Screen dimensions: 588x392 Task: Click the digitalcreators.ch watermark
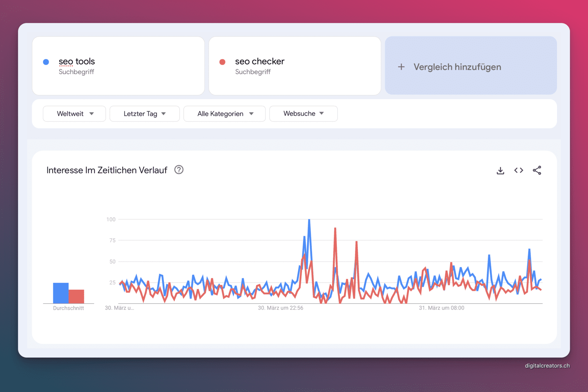[547, 366]
